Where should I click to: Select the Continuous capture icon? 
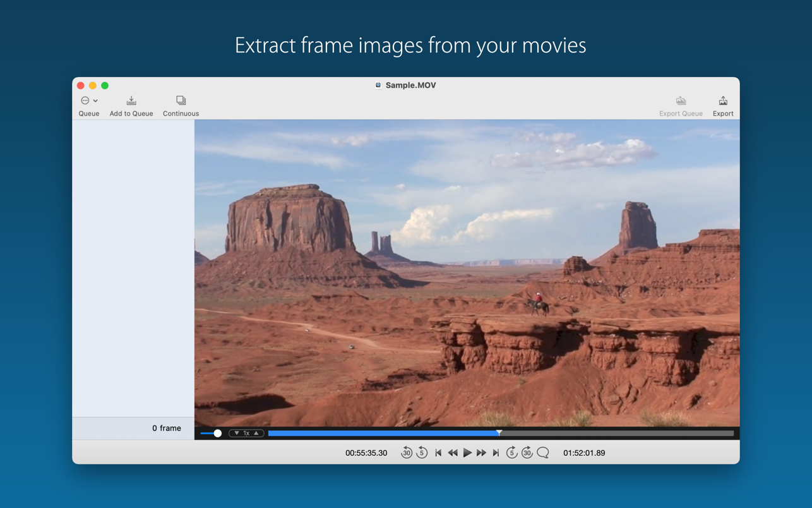coord(181,101)
